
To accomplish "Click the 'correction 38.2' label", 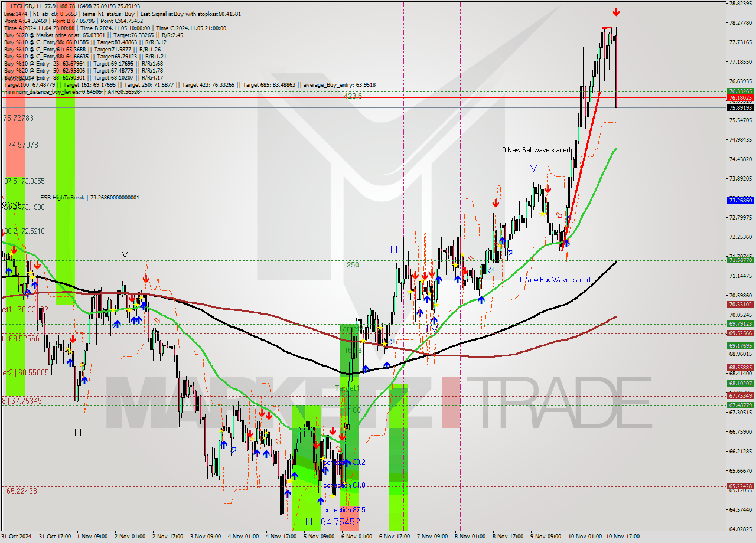I will pyautogui.click(x=344, y=462).
